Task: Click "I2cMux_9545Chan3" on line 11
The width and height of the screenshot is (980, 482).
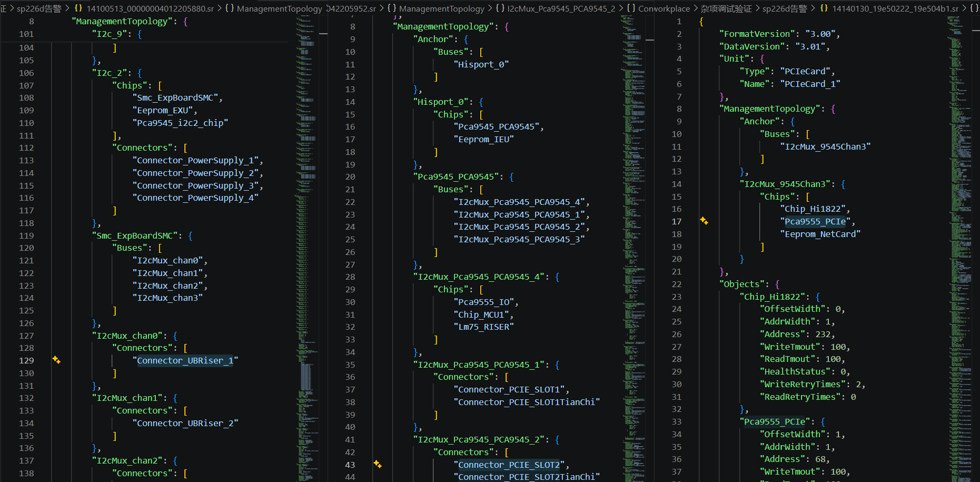Action: (825, 146)
